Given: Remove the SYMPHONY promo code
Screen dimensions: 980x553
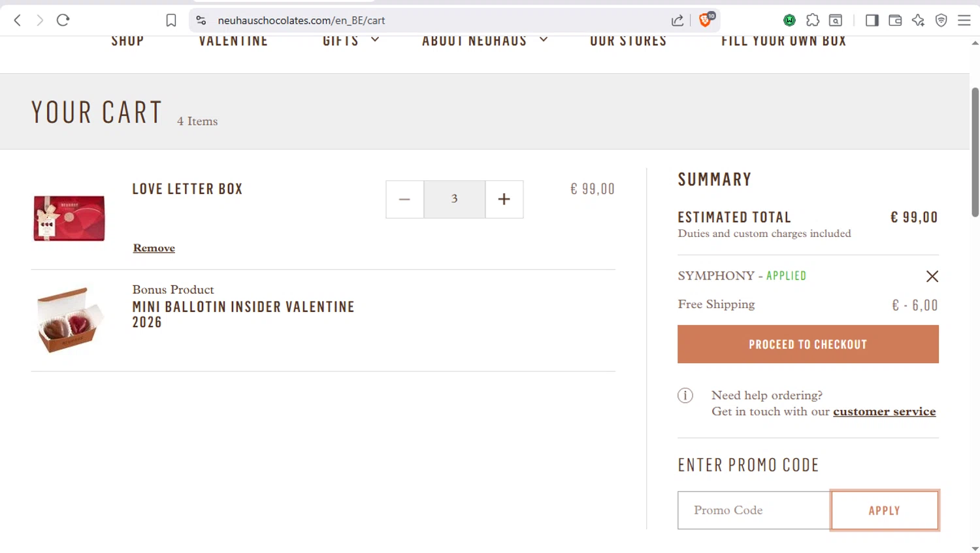Looking at the screenshot, I should (x=932, y=276).
